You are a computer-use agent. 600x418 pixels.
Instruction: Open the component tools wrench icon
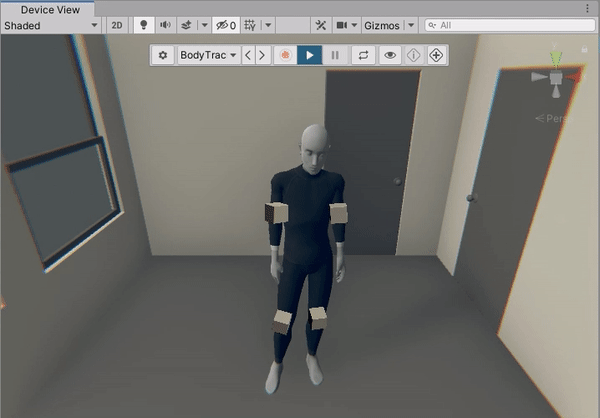tap(320, 25)
